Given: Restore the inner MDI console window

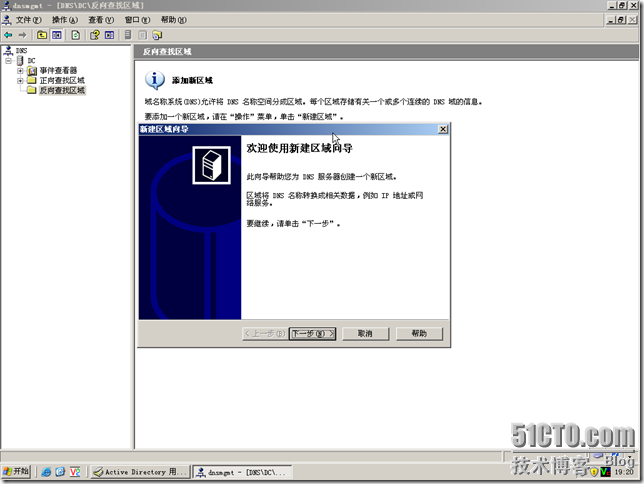Looking at the screenshot, I should click(x=621, y=20).
